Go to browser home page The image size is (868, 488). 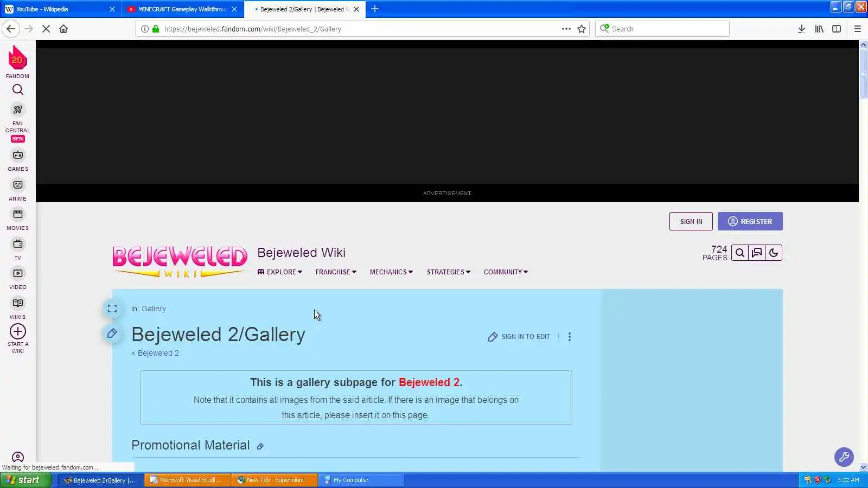[x=63, y=29]
